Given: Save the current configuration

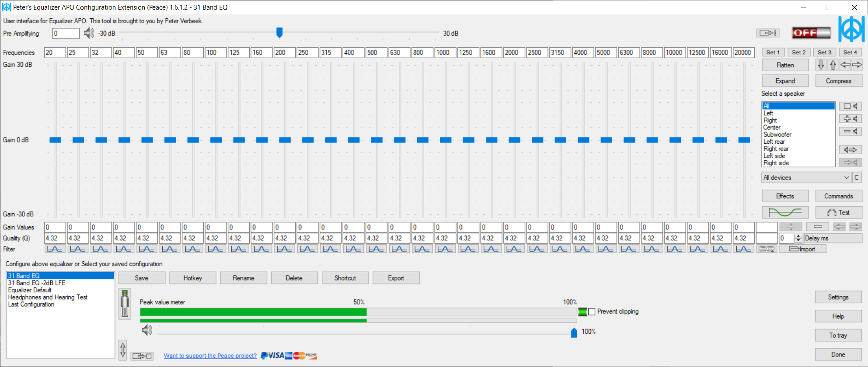Looking at the screenshot, I should (x=142, y=278).
